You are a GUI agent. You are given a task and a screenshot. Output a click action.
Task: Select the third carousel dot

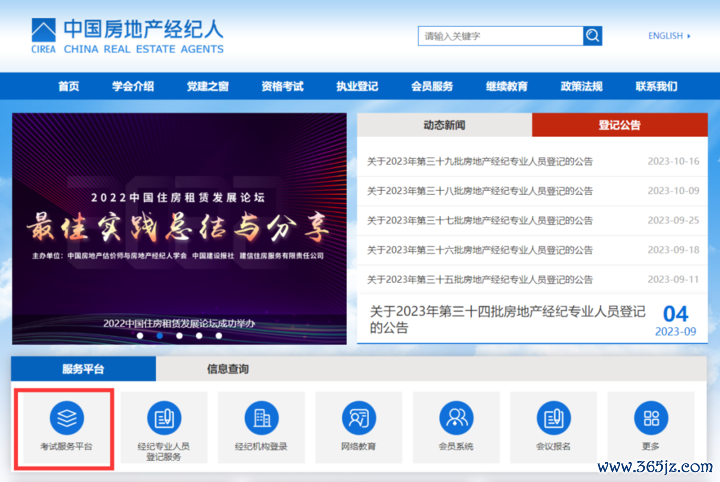180,336
